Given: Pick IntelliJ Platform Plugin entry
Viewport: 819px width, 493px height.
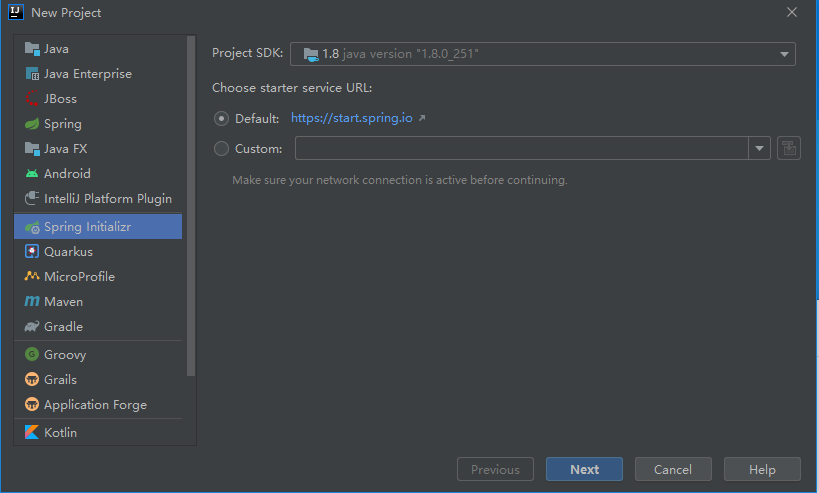Looking at the screenshot, I should pyautogui.click(x=98, y=198).
